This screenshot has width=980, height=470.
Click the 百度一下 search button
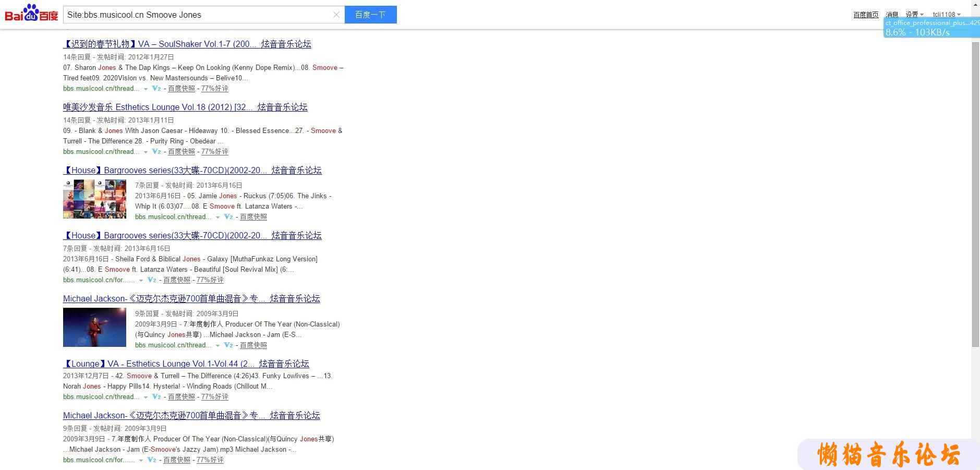[371, 15]
